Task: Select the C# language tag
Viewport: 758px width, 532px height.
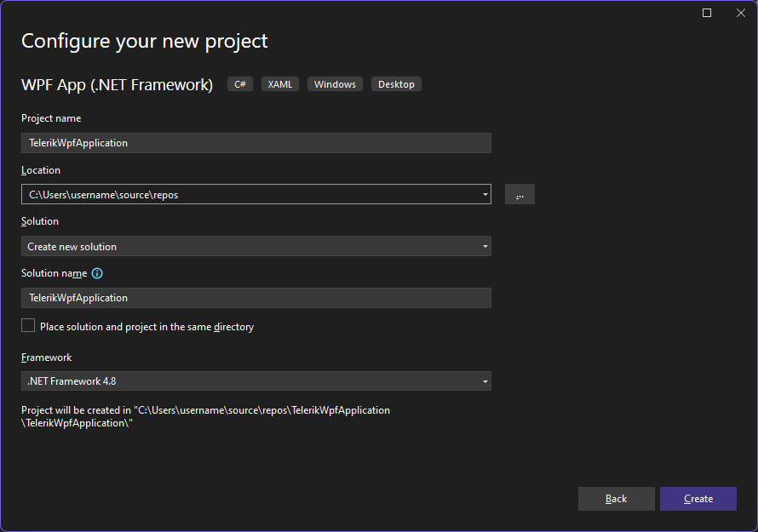Action: 239,83
